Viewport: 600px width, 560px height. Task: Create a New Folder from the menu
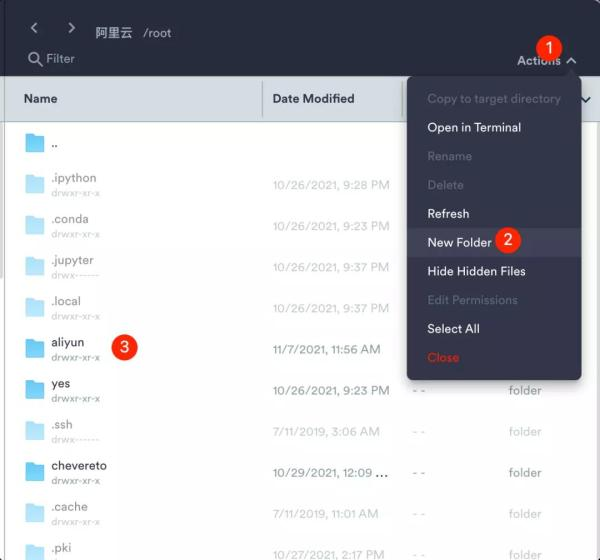pyautogui.click(x=459, y=242)
